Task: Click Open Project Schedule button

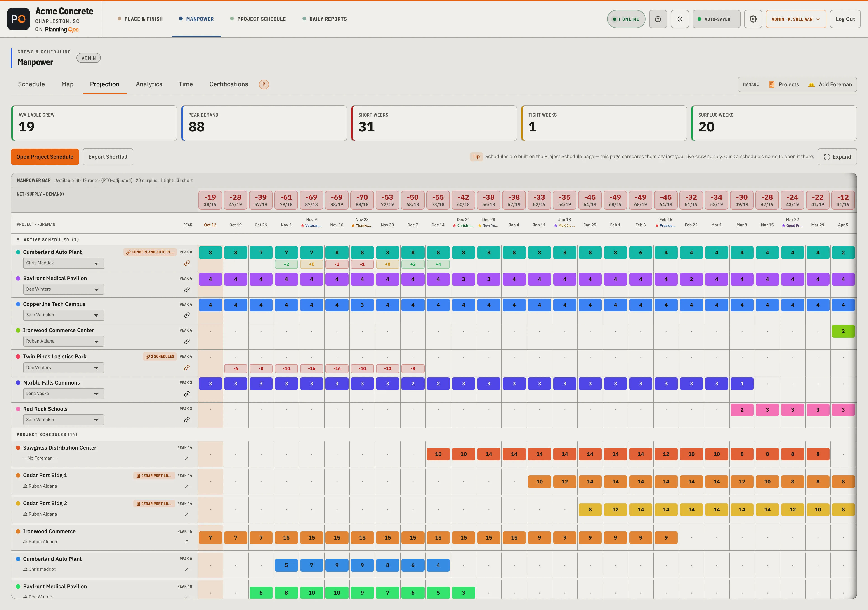Action: pos(45,157)
